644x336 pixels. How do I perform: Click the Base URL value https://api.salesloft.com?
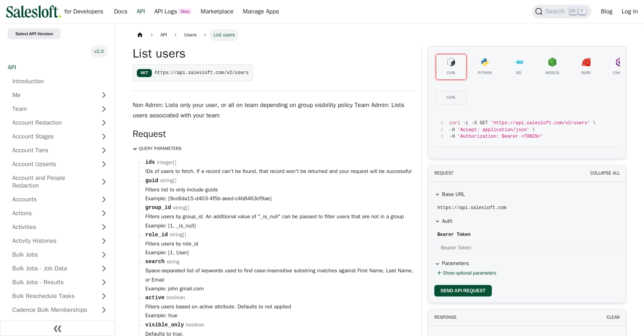click(x=472, y=208)
